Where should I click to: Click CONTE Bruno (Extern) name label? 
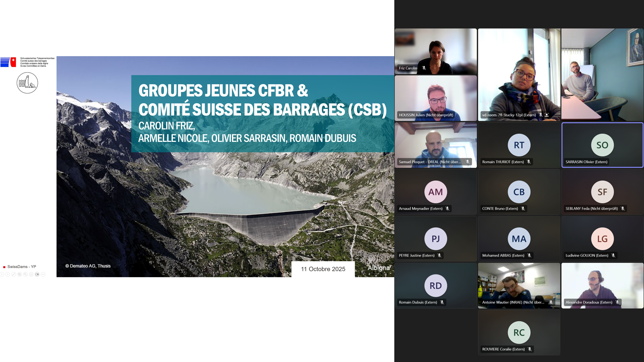(x=500, y=209)
